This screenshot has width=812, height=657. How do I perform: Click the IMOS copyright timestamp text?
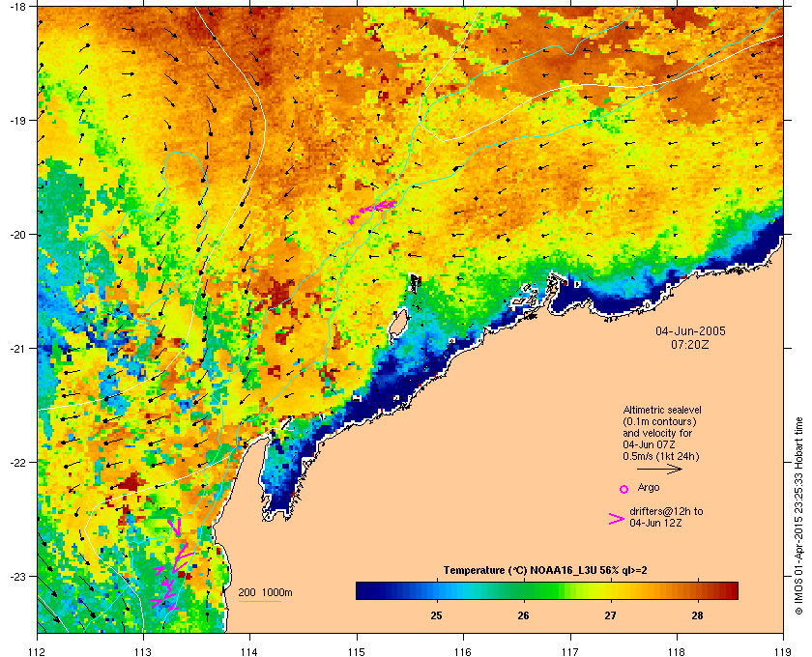(x=798, y=516)
